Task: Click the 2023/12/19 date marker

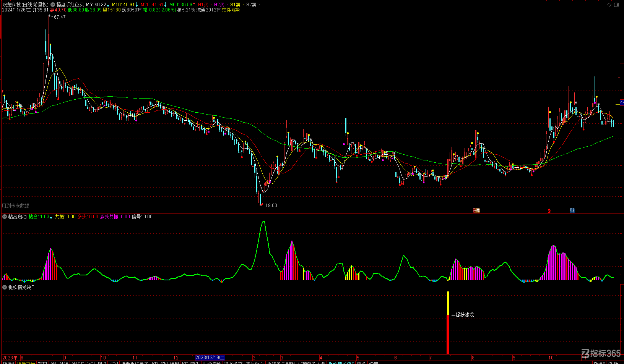Action: pos(210,358)
